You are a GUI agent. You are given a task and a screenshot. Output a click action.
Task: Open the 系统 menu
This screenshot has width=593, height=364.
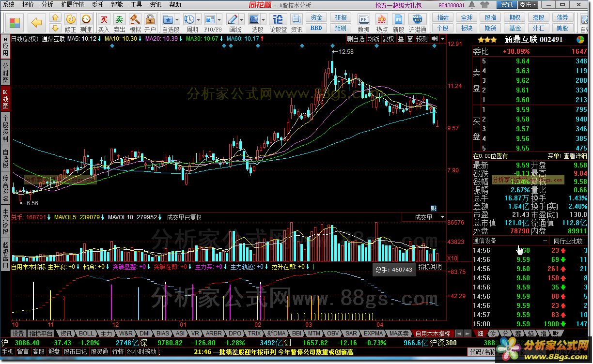pos(9,4)
